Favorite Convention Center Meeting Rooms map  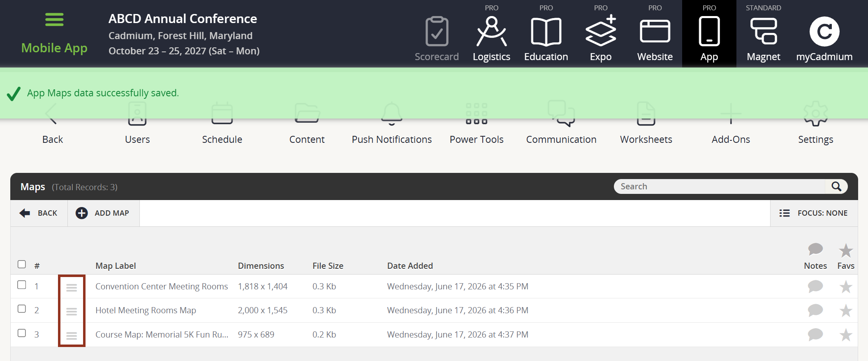(x=846, y=286)
